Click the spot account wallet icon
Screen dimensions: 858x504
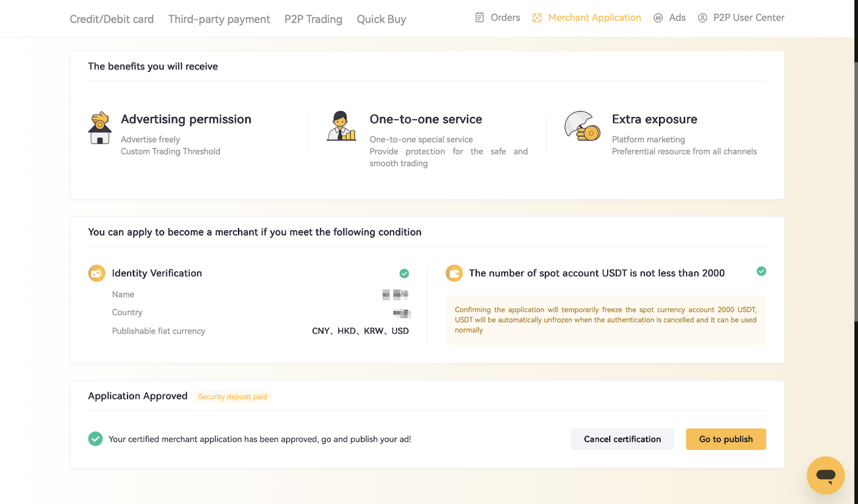pyautogui.click(x=454, y=273)
